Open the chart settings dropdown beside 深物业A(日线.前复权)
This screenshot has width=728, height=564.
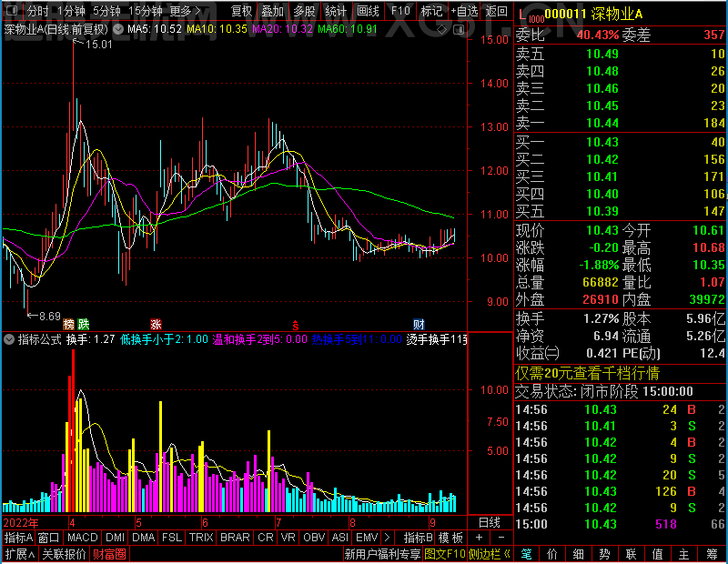point(118,29)
